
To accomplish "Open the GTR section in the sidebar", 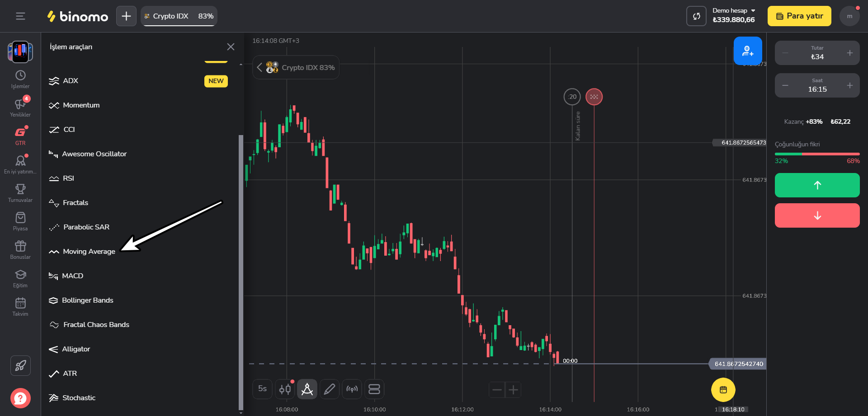I will coord(20,135).
